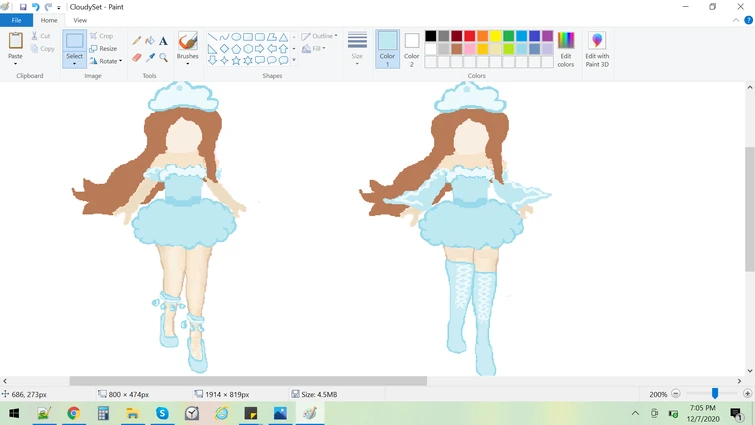Save the file using quick access icon
Image resolution: width=755 pixels, height=425 pixels.
23,7
